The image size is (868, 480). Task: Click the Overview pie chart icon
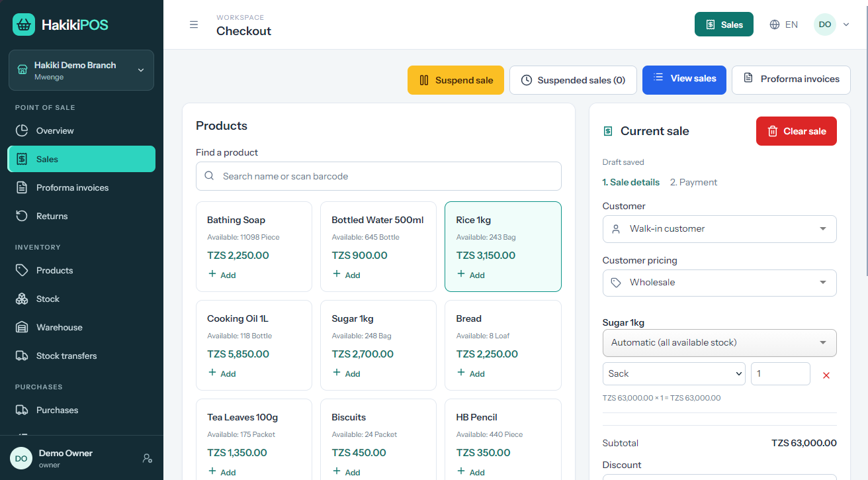22,130
